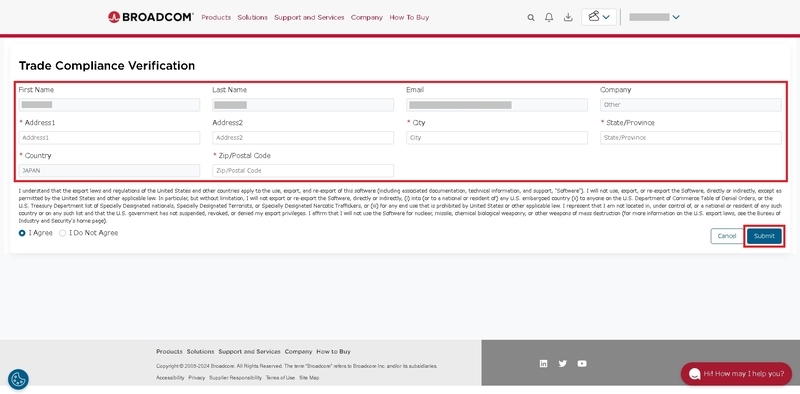
Task: Open the search magnifier icon
Action: (531, 17)
